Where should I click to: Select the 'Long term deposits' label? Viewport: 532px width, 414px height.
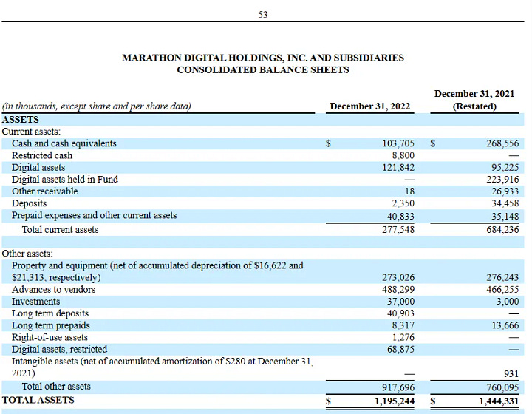[50, 313]
